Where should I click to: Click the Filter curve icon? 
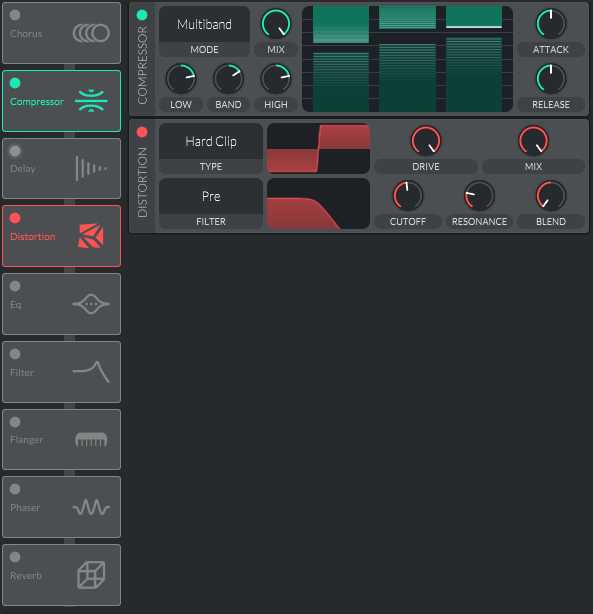point(91,372)
